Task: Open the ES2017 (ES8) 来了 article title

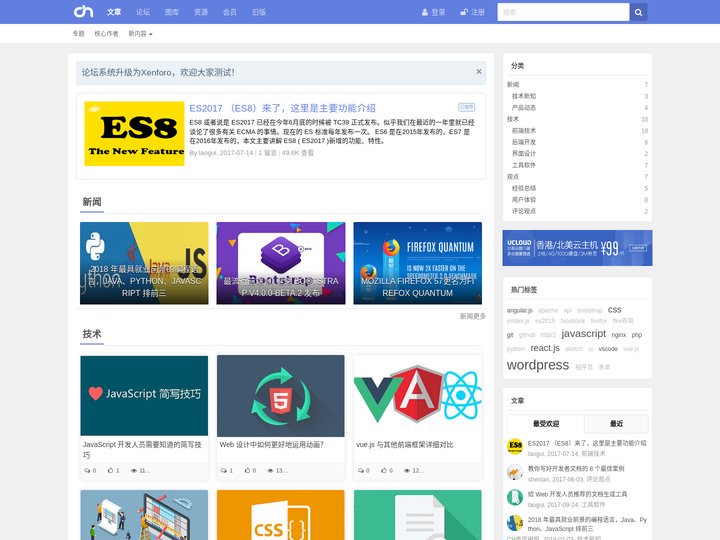Action: click(x=282, y=108)
